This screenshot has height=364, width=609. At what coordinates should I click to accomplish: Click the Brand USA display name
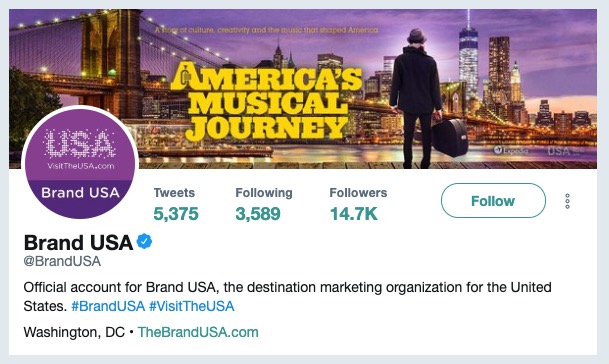[x=78, y=242]
